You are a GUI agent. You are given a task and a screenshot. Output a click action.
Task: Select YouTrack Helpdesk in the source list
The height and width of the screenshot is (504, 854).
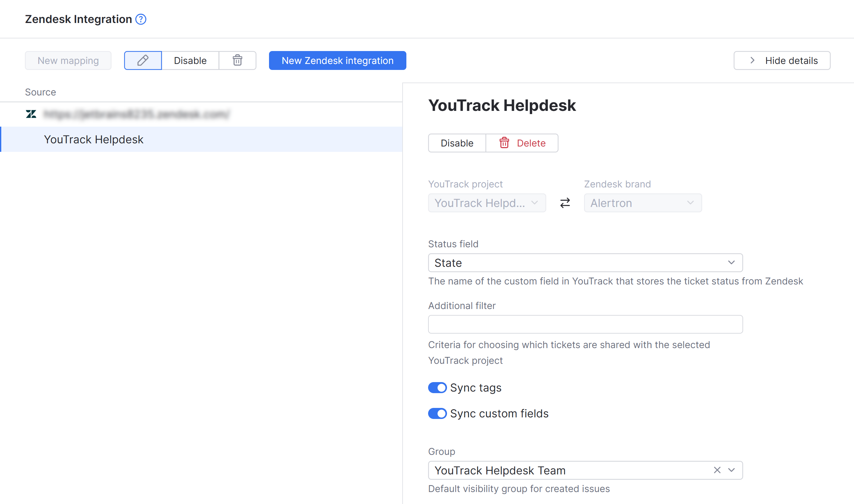(x=94, y=139)
